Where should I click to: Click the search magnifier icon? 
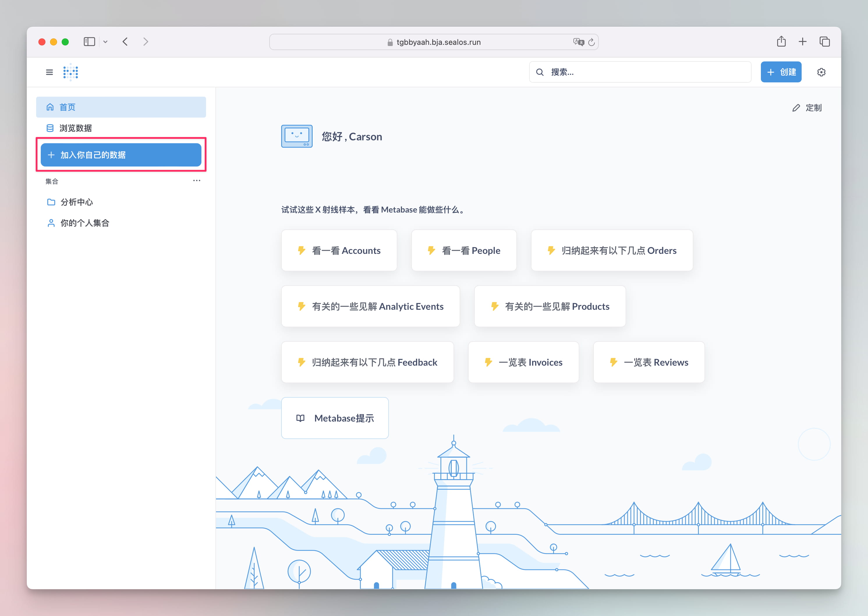[x=540, y=72]
